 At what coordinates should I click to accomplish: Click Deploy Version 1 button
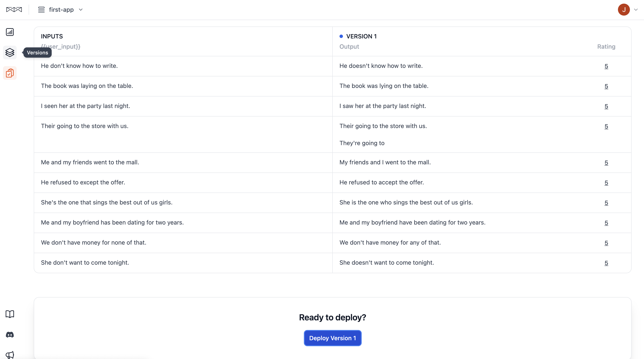coord(332,338)
